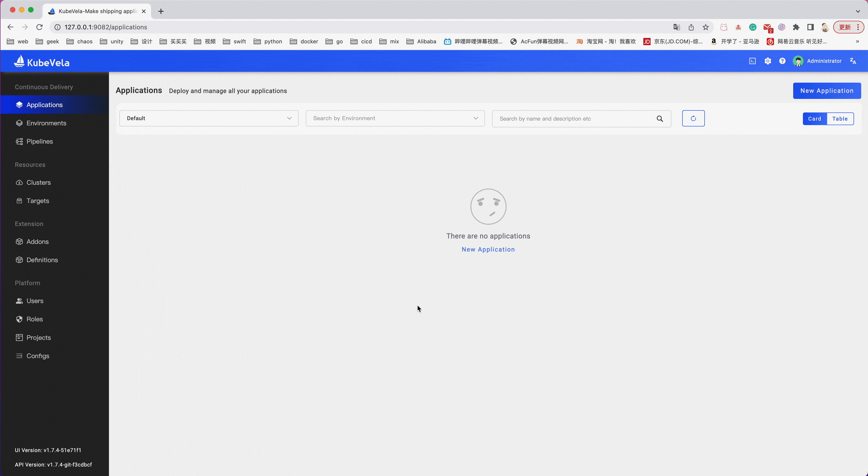Switch to Card view layout
Viewport: 868px width, 476px height.
[815, 118]
